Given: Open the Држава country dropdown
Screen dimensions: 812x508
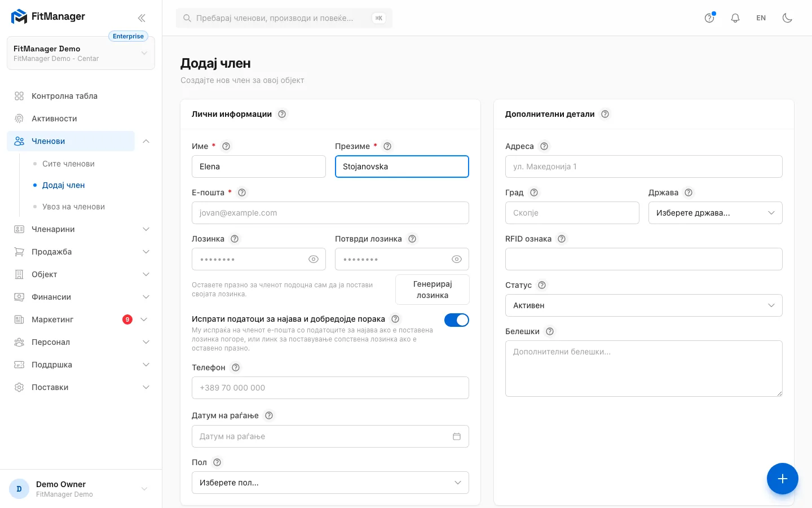Looking at the screenshot, I should point(716,213).
